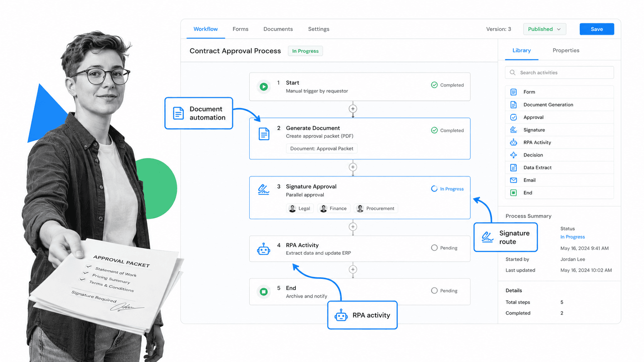Click the 'May 16, 2024 9:41 AM' timestamp
The height and width of the screenshot is (362, 644).
584,249
